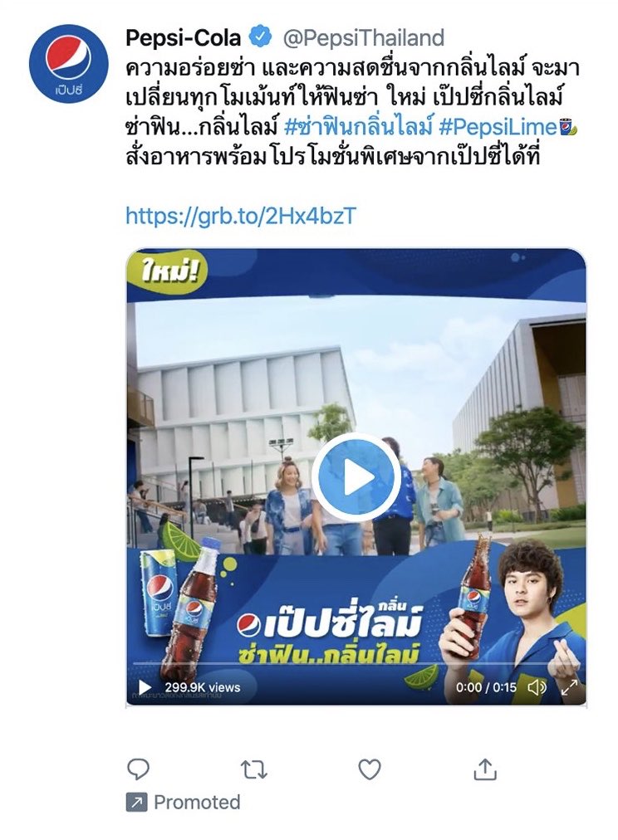Screen dimensions: 618x840
Task: Retweet the Pepsi post
Action: 254,769
